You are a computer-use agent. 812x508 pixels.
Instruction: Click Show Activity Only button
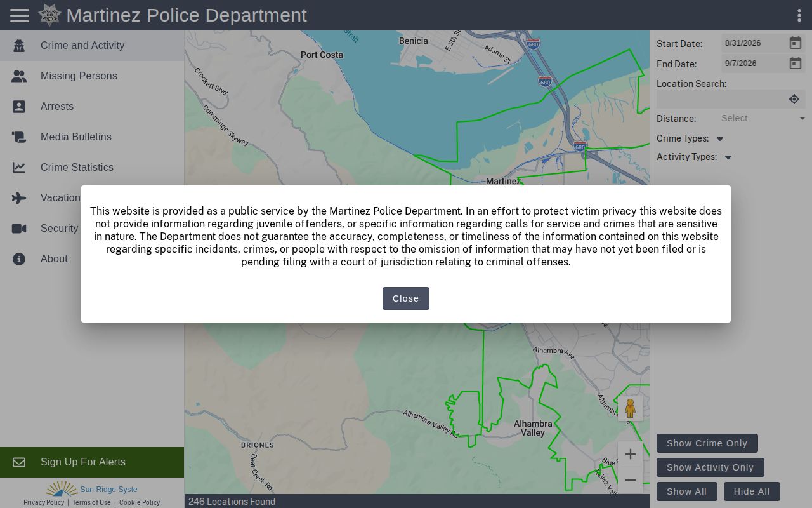click(710, 467)
